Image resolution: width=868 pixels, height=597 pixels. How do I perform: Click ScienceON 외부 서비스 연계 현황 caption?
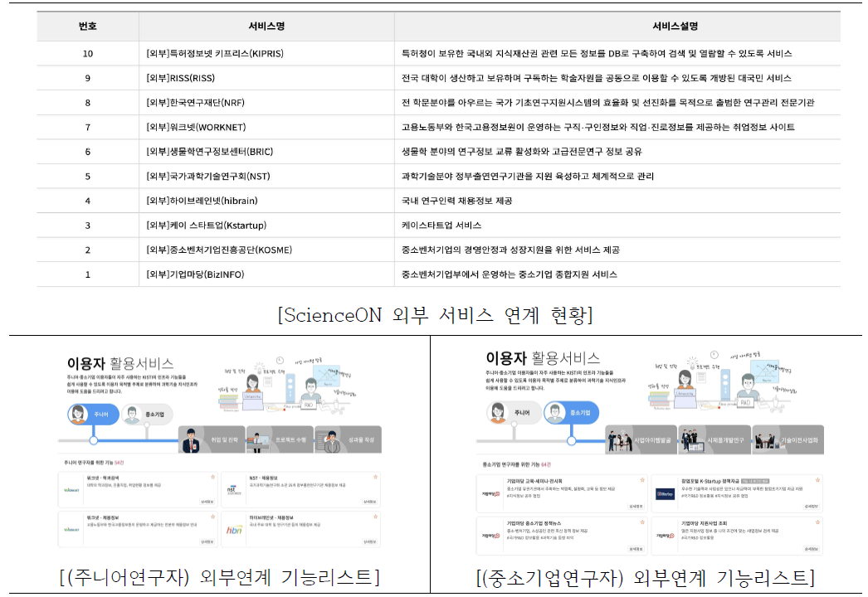435,315
